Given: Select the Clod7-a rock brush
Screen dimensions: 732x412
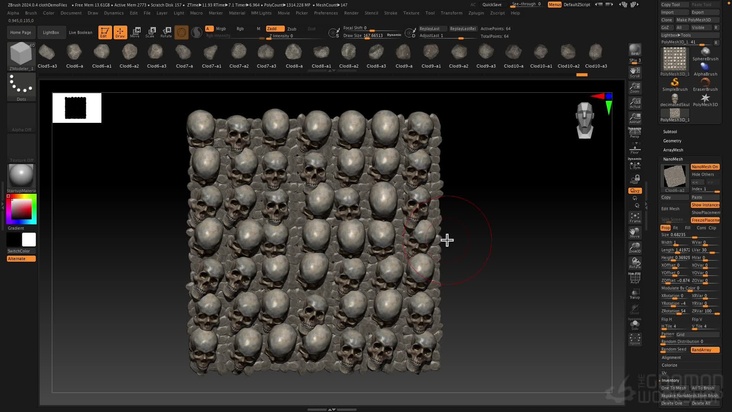Looking at the screenshot, I should pyautogui.click(x=184, y=56).
